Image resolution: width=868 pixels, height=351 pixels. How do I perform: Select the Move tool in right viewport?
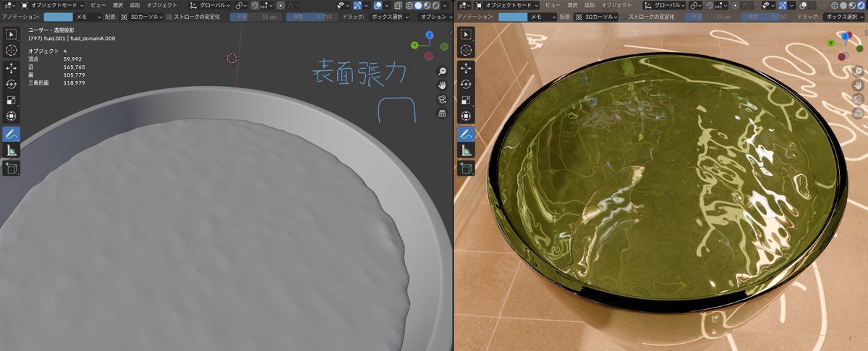(x=467, y=68)
